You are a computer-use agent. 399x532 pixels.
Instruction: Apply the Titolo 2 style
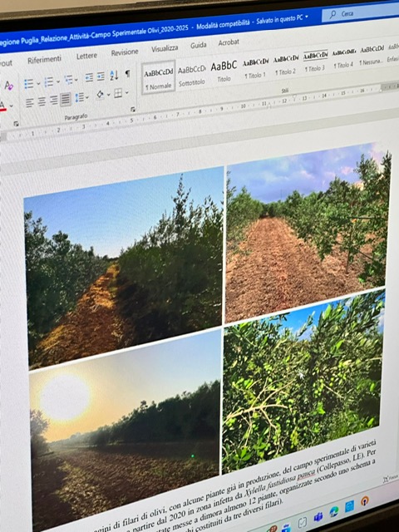286,66
